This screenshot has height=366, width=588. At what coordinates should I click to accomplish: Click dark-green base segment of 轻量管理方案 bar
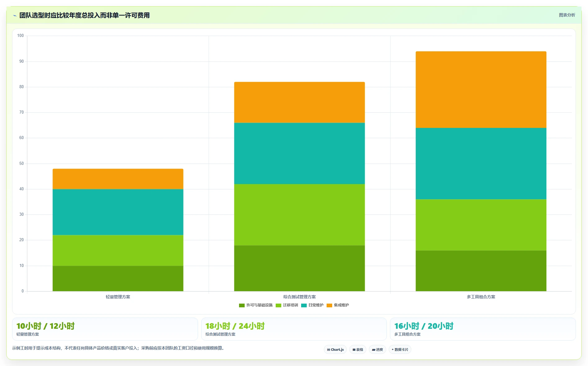click(118, 278)
